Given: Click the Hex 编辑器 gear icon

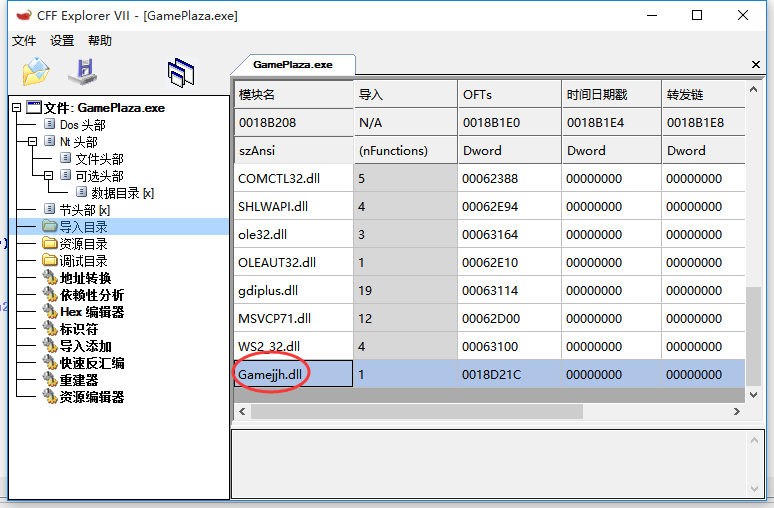Looking at the screenshot, I should (x=50, y=312).
